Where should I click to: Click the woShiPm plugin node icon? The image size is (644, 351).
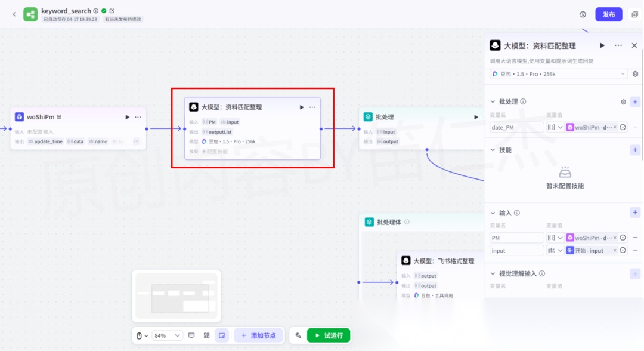(19, 117)
